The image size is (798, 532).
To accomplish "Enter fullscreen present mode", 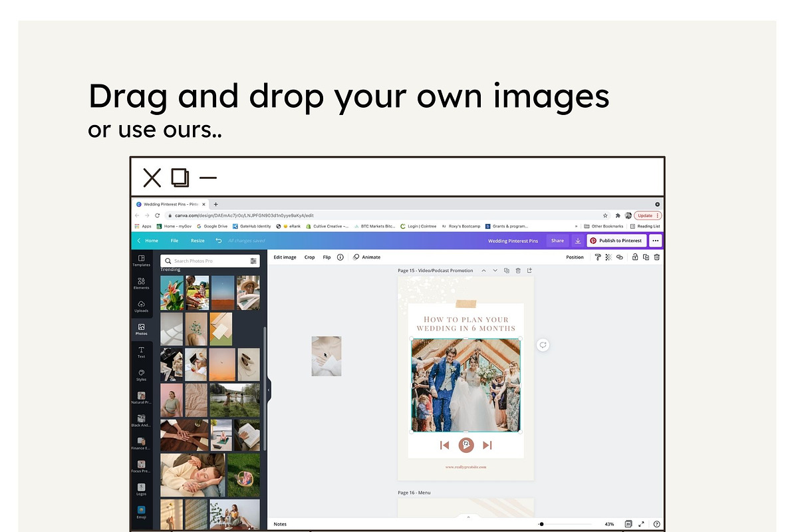I will tap(642, 524).
